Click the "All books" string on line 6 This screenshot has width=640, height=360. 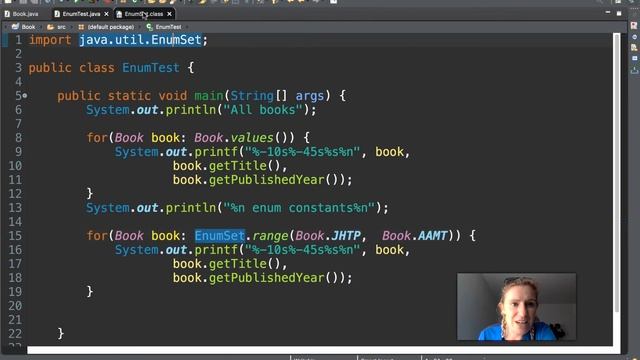(x=264, y=110)
